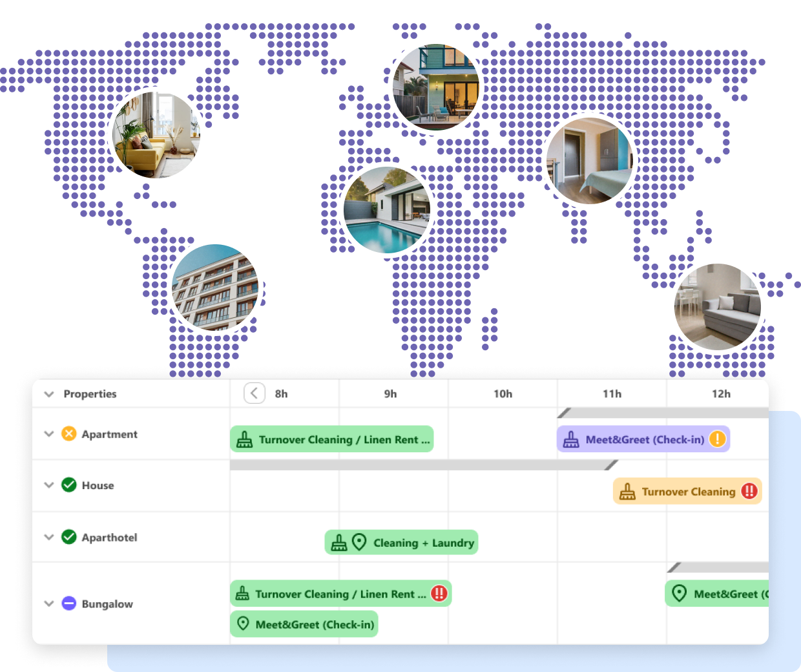801x672 pixels.
Task: Click the green check status icon for House
Action: click(69, 485)
